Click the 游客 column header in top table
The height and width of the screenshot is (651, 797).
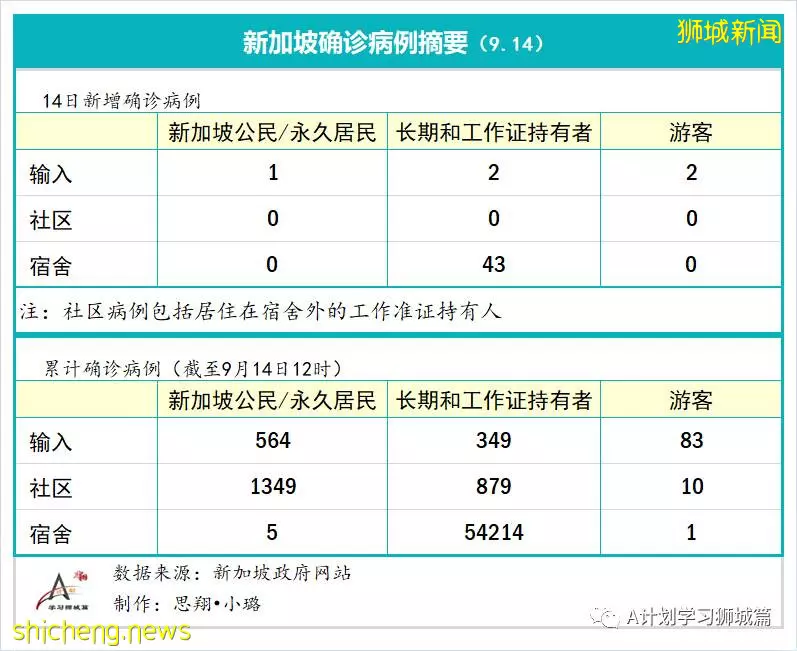tap(691, 133)
